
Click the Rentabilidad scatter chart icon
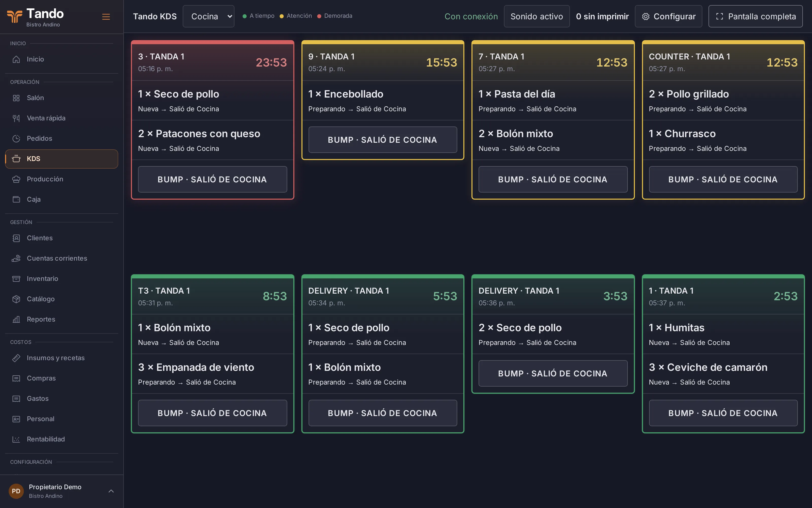[16, 439]
